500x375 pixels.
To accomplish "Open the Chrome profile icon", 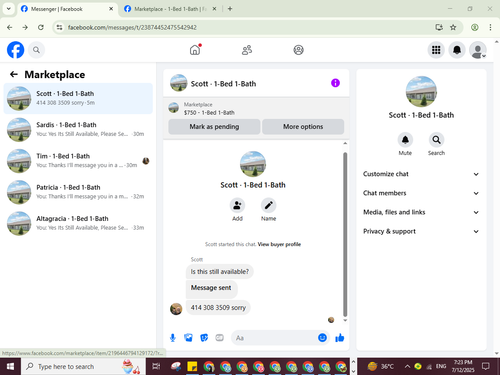I will click(x=475, y=27).
